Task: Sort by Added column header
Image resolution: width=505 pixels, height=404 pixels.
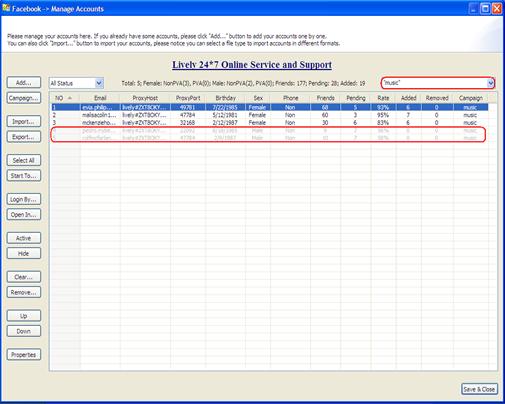Action: [409, 98]
